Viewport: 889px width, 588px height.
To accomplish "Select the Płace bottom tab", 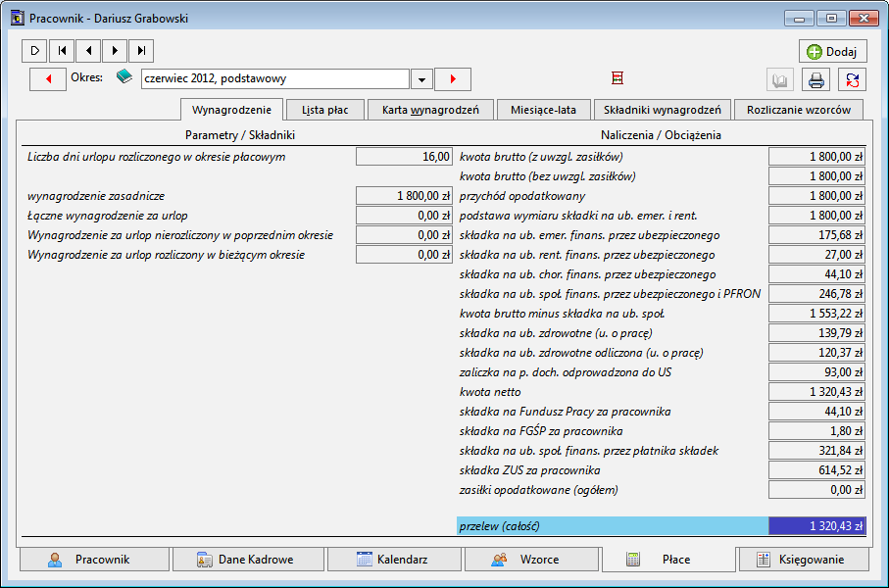I will 667,559.
